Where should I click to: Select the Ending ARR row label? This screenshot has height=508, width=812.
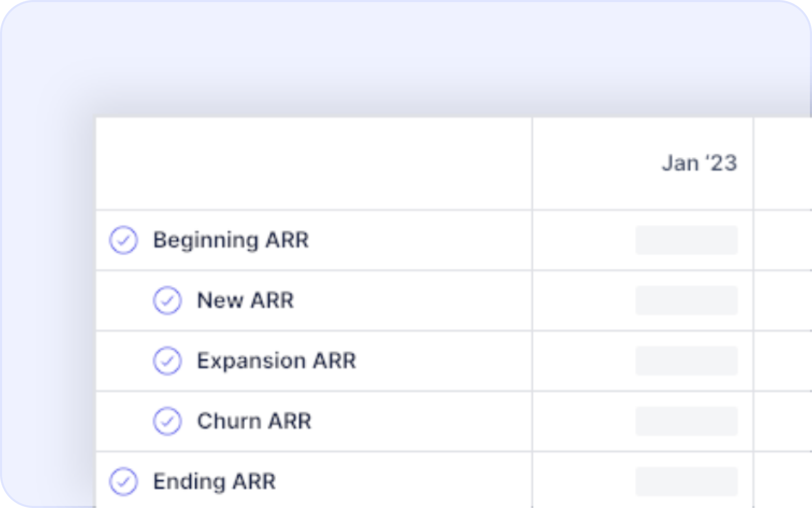coord(214,482)
